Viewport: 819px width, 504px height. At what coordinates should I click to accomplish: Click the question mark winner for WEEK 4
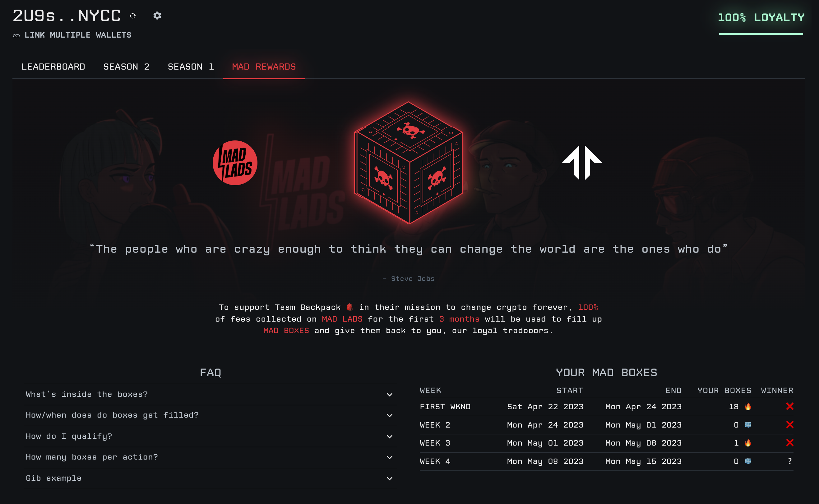point(790,461)
